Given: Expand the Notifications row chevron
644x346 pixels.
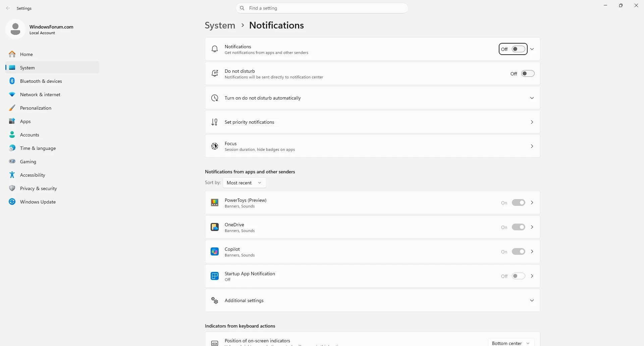Looking at the screenshot, I should tap(532, 49).
